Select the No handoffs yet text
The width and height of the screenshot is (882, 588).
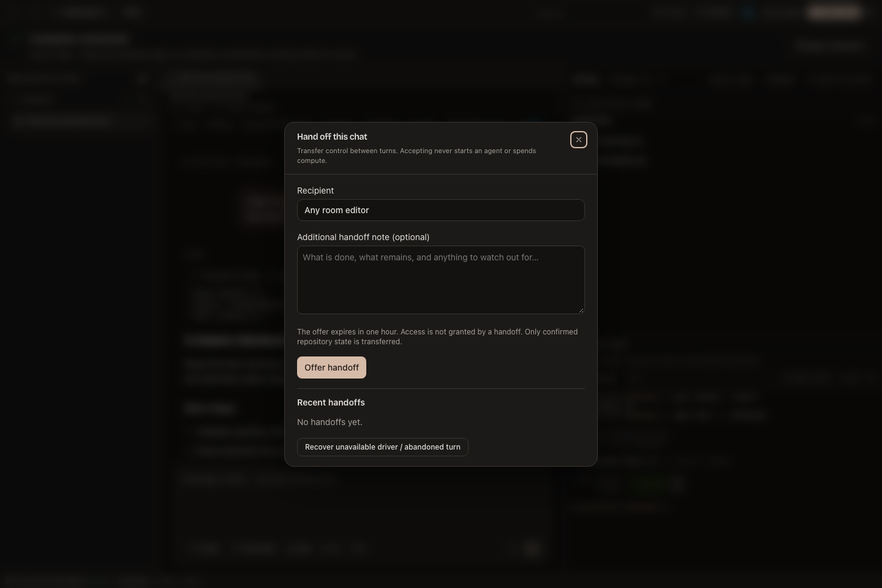click(x=330, y=422)
